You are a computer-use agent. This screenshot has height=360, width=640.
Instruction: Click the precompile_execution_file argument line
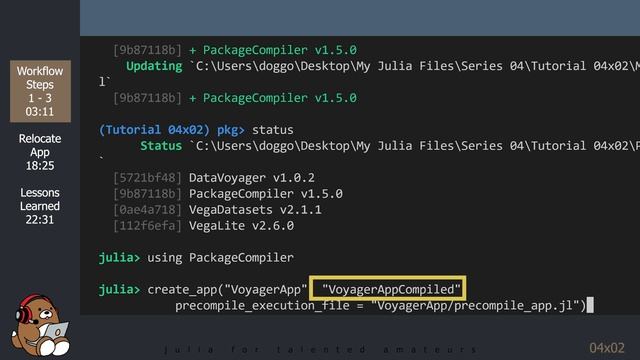[x=380, y=305]
